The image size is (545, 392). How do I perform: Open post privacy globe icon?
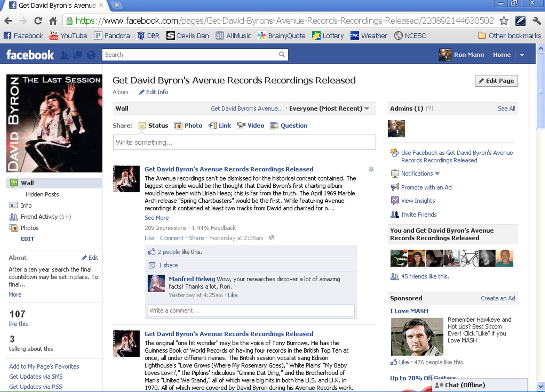tap(272, 238)
